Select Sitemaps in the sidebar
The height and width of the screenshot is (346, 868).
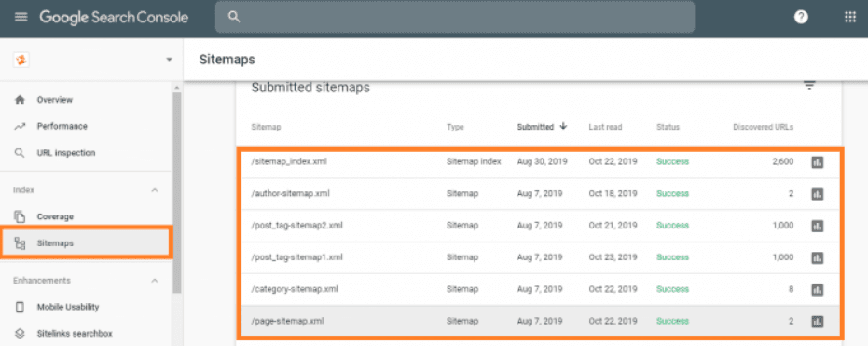(87, 243)
